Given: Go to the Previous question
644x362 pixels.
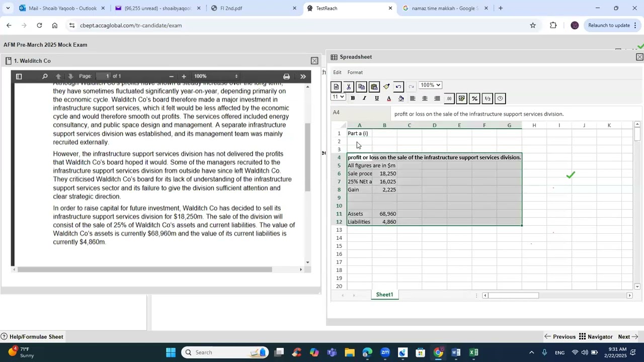Looking at the screenshot, I should [559, 337].
